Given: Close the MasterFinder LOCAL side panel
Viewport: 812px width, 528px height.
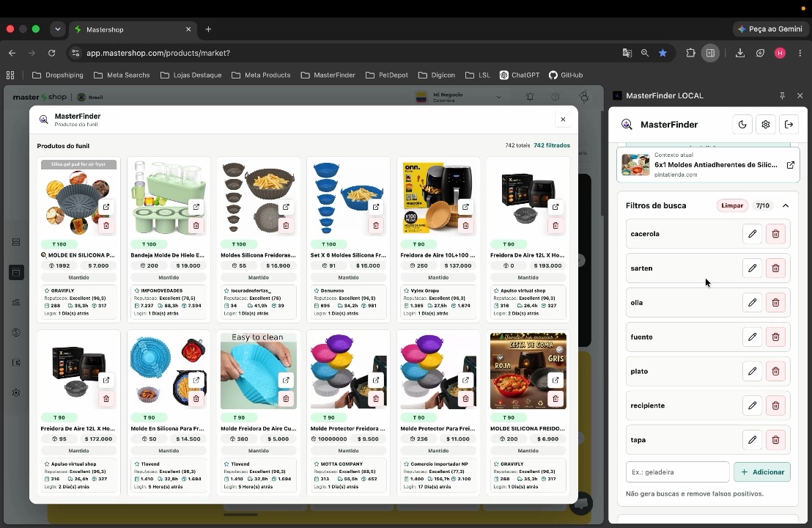Looking at the screenshot, I should [x=800, y=95].
